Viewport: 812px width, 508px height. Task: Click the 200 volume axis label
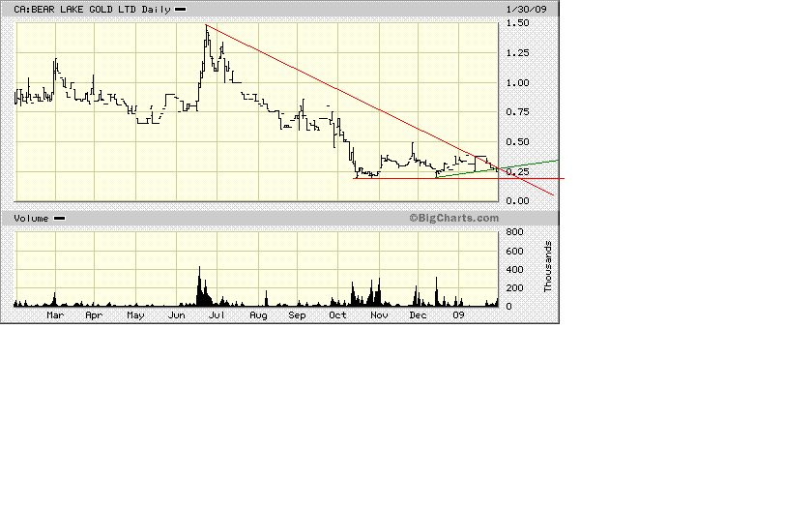click(x=514, y=288)
